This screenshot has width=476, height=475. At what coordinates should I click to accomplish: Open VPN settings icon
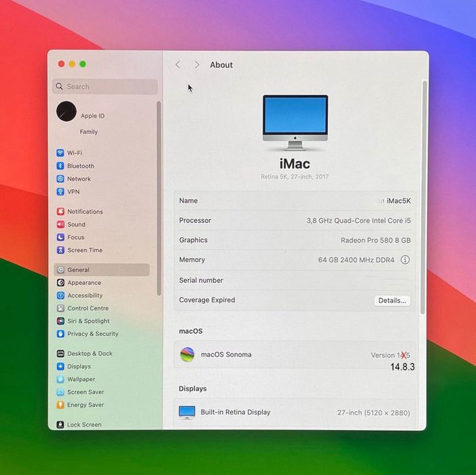coord(60,192)
